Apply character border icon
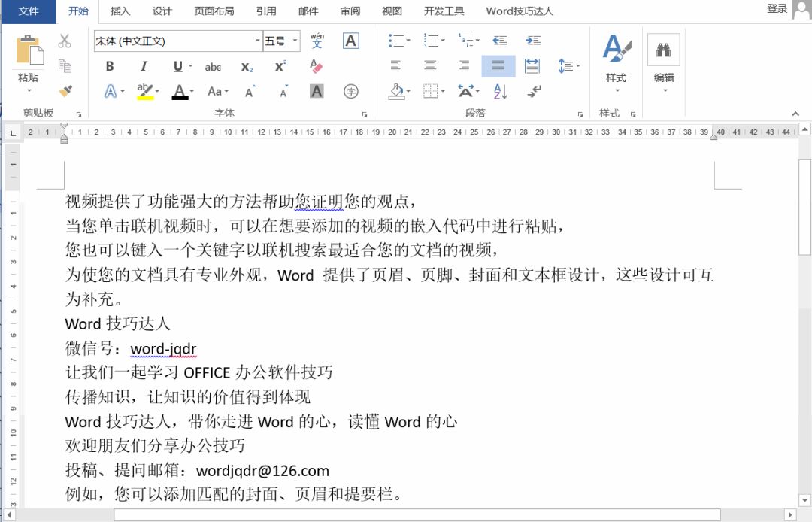Image resolution: width=812 pixels, height=522 pixels. (350, 41)
